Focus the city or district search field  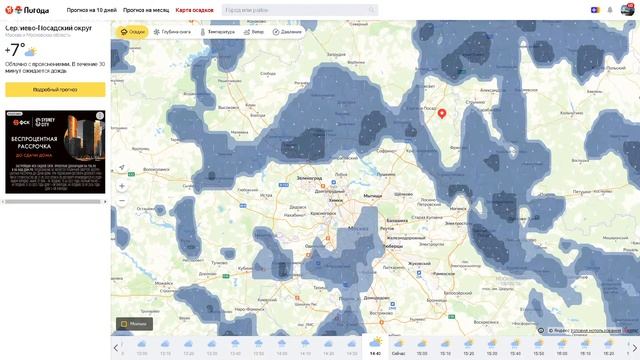point(300,10)
